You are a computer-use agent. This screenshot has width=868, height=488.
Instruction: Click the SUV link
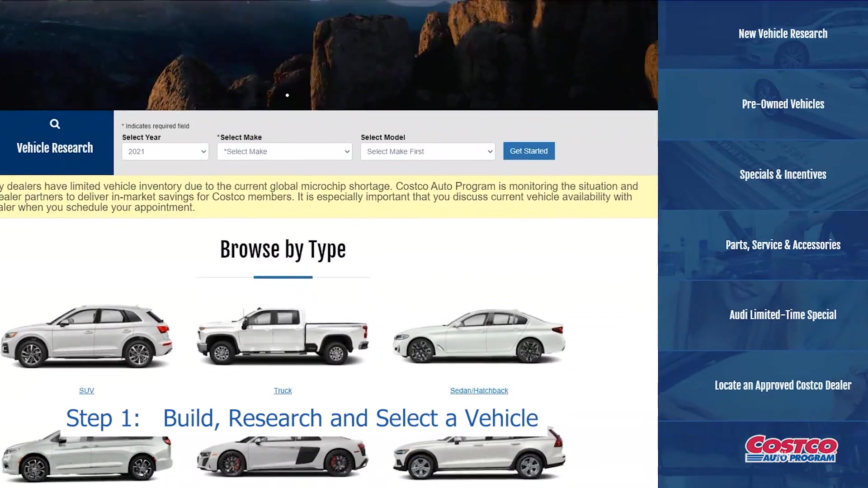pyautogui.click(x=86, y=390)
